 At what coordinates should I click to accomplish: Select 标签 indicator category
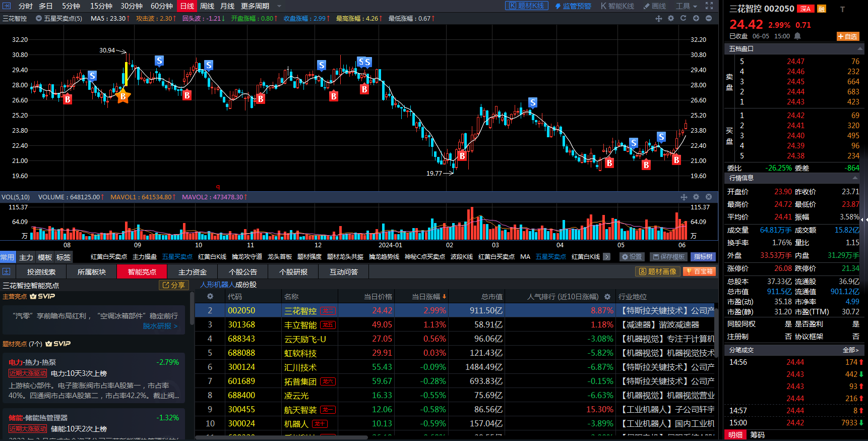click(64, 257)
